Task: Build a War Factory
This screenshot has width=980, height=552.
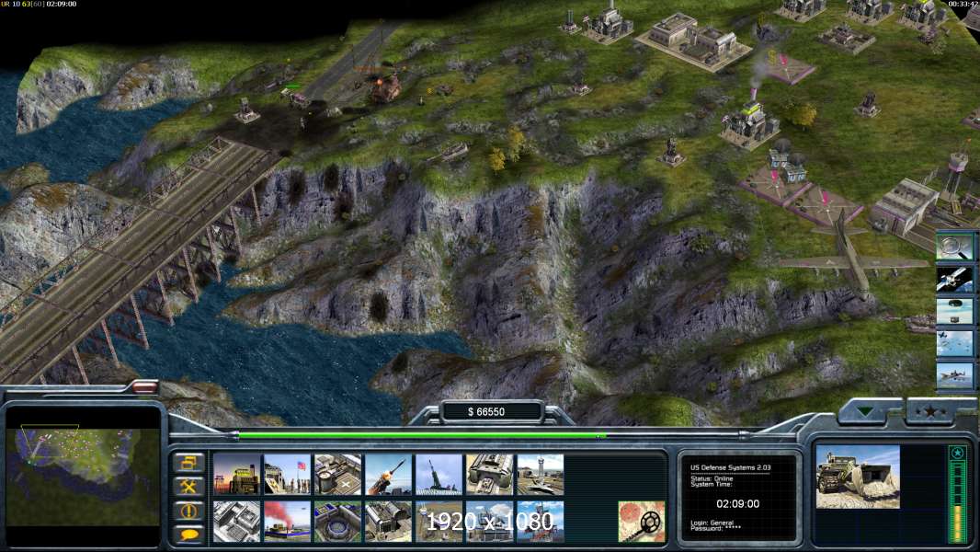Action: click(489, 475)
